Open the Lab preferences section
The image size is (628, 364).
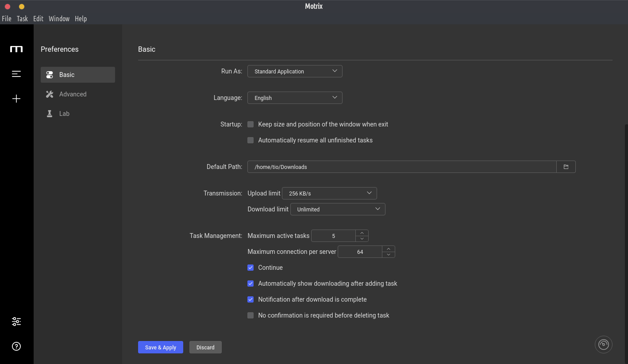64,114
